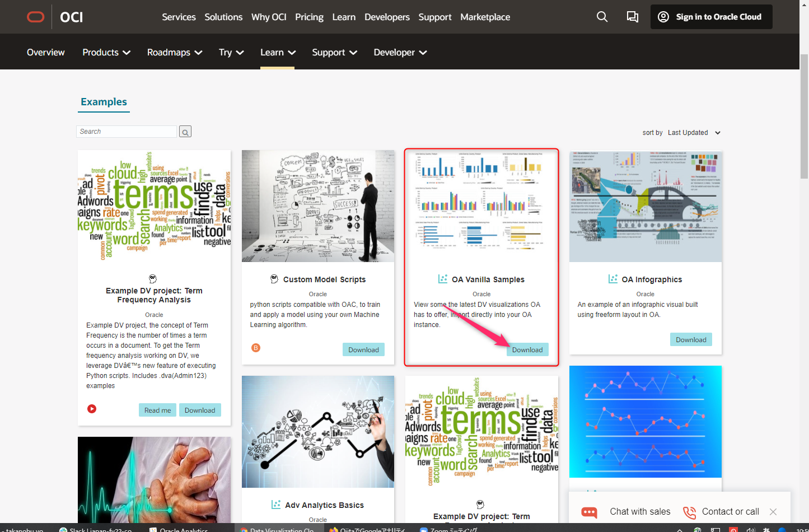Click the OA Infographics title
This screenshot has width=809, height=532.
[x=652, y=279]
